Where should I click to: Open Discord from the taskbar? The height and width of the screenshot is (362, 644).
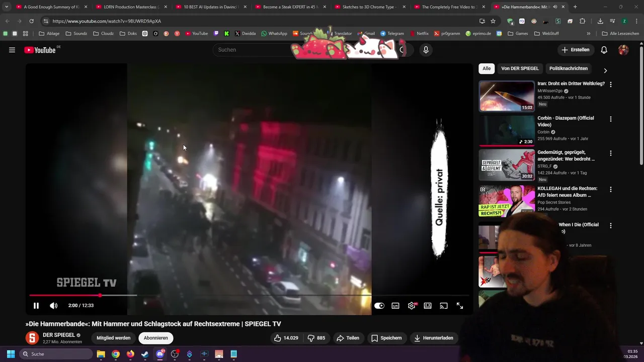point(160,354)
